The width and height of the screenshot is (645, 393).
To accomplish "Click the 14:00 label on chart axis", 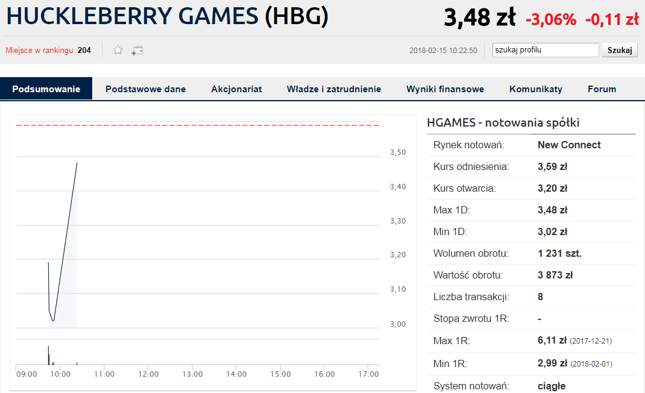I will (236, 374).
